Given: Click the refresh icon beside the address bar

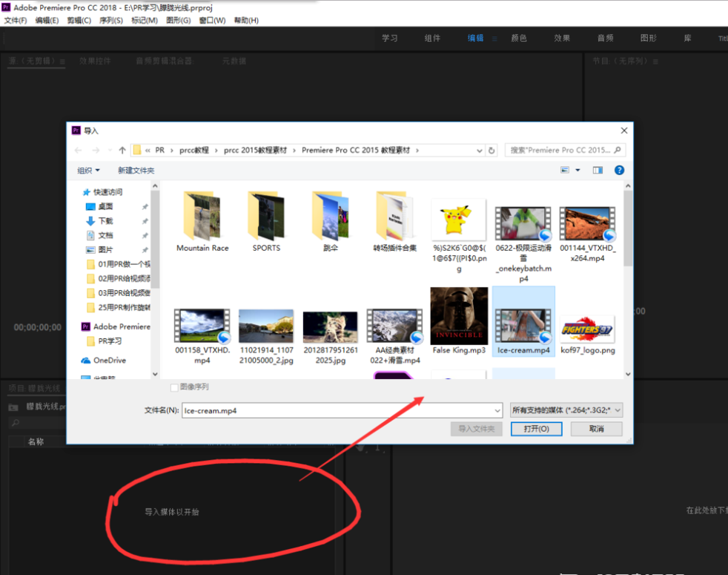Looking at the screenshot, I should (492, 149).
